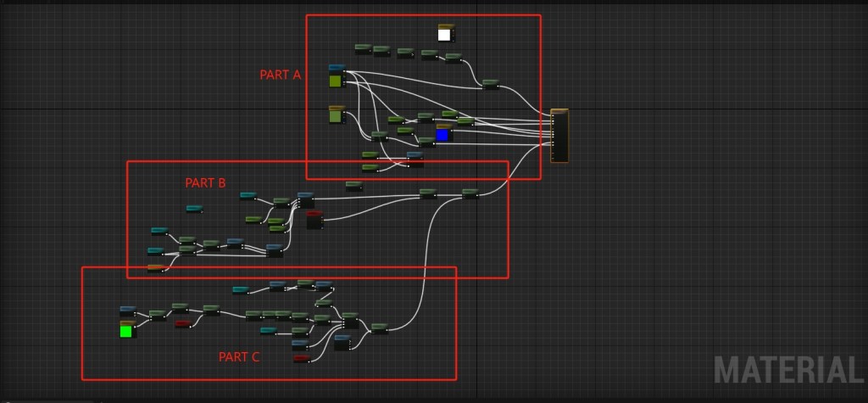Click the MATERIAL watermark text
This screenshot has height=403, width=868.
tap(786, 371)
